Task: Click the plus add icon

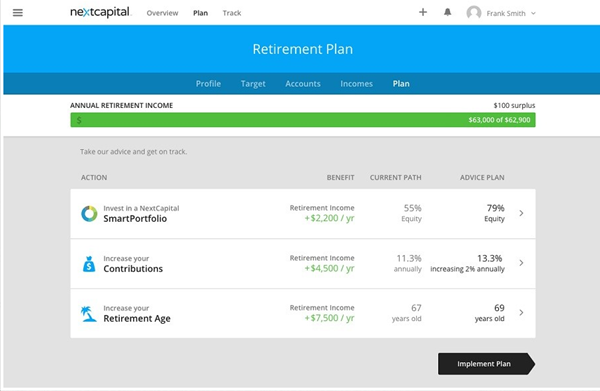Action: click(423, 12)
